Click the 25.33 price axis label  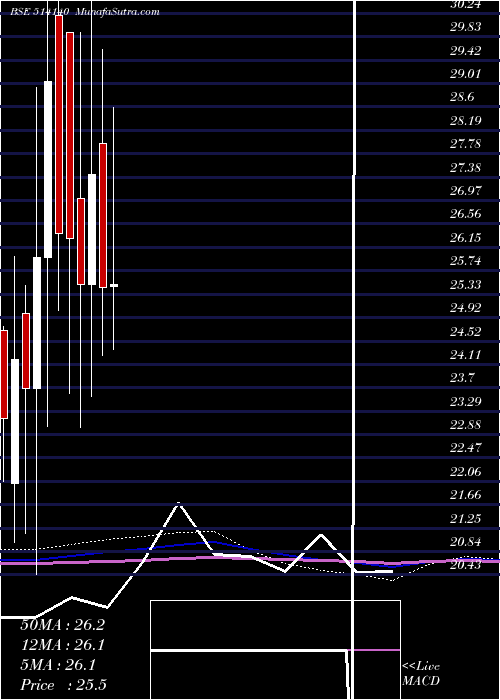point(465,284)
